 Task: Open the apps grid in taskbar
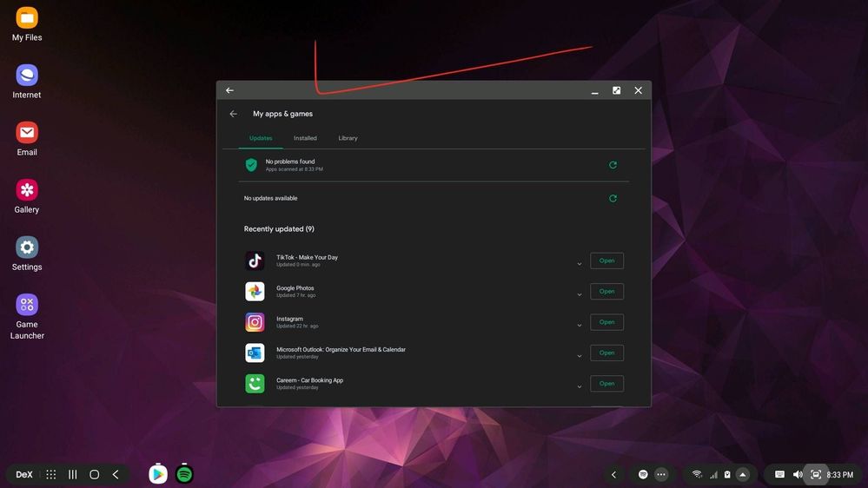[51, 474]
